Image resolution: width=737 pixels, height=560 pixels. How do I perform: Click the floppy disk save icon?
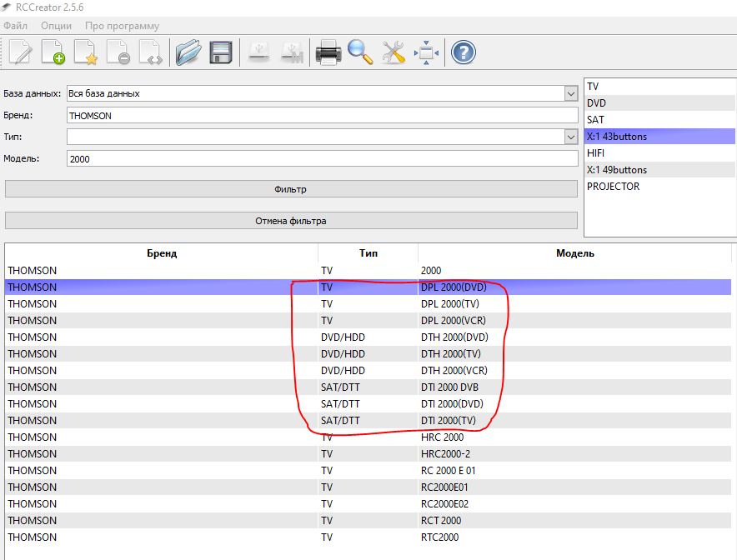(x=221, y=52)
